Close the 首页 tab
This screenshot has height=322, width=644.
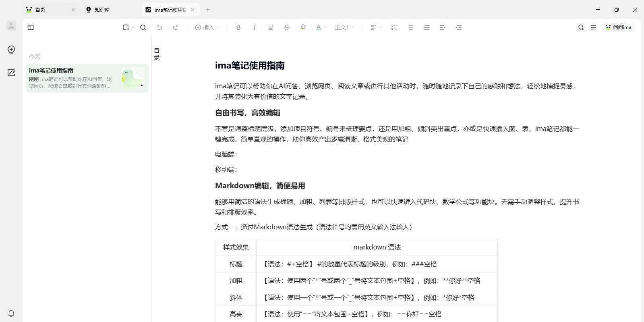pyautogui.click(x=73, y=10)
